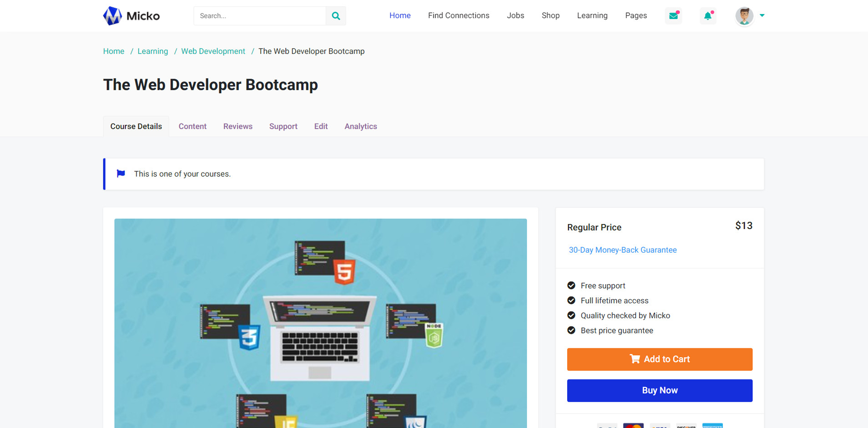Click the Add to Cart button
868x428 pixels.
[x=660, y=359]
